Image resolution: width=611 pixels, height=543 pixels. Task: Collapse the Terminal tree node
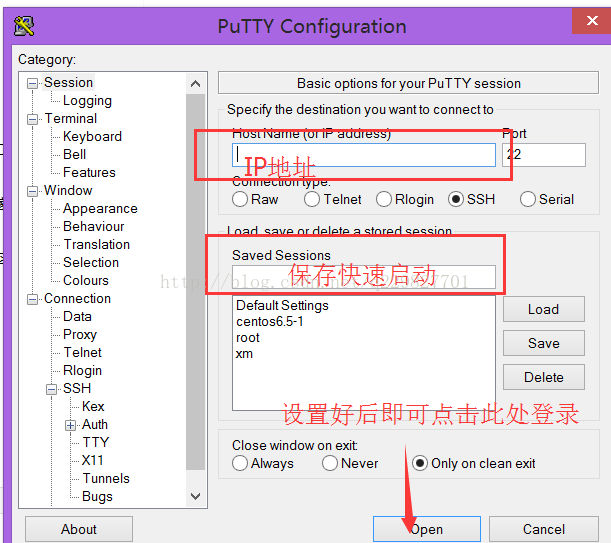tap(32, 119)
